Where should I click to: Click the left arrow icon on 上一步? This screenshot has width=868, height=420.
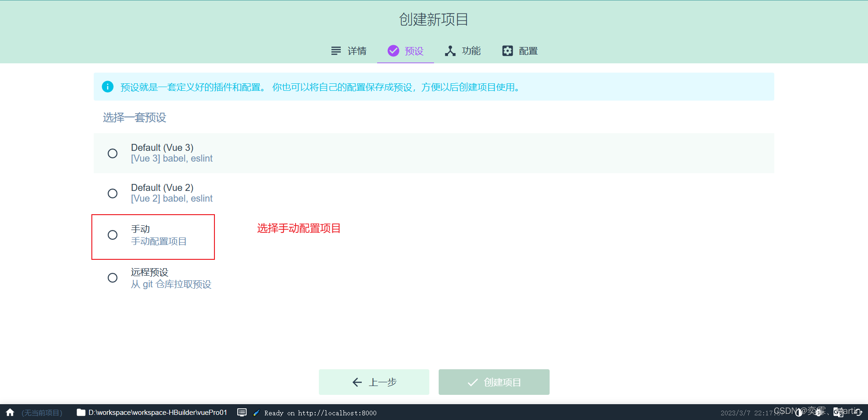pos(358,382)
